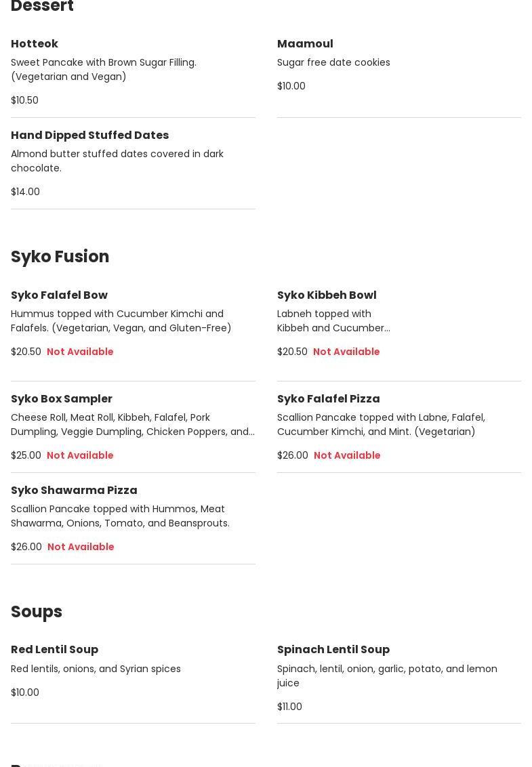Select the Maamoul menu item
The height and width of the screenshot is (767, 532).
(305, 43)
